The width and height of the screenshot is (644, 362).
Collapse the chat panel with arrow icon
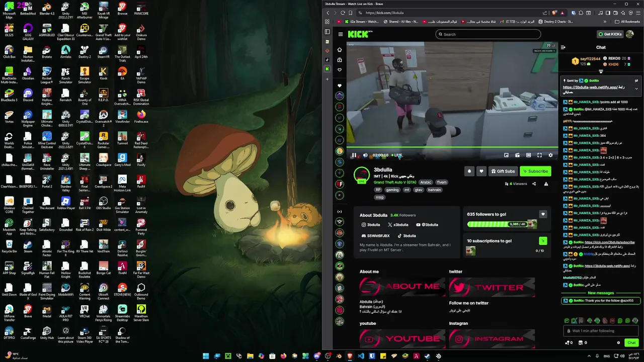(563, 47)
